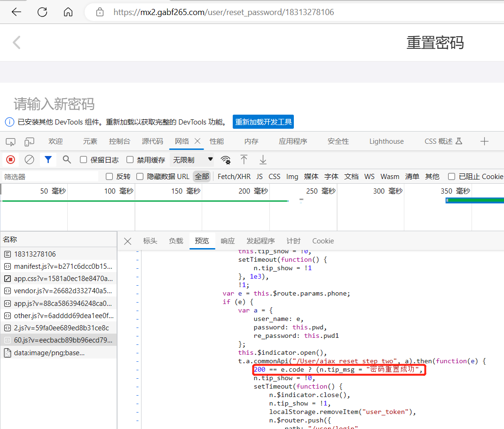Click the DevTools info notice icon
The height and width of the screenshot is (429, 504).
(x=9, y=122)
